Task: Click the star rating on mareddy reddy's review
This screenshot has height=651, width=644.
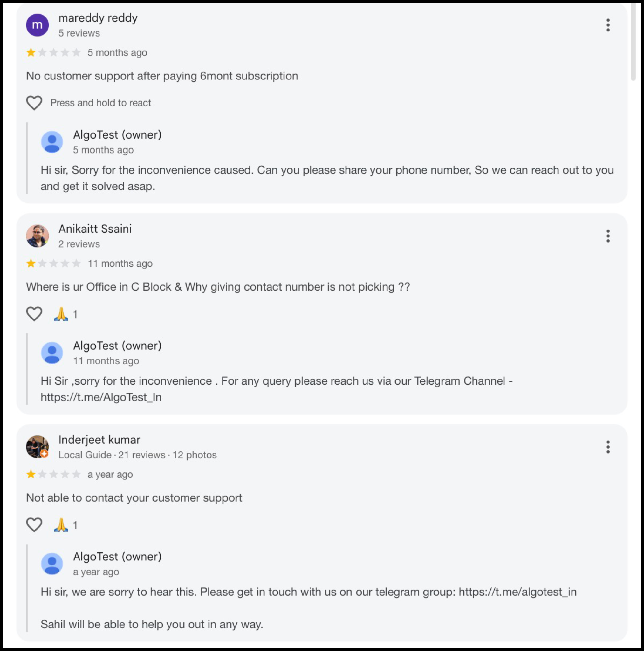Action: (x=54, y=52)
